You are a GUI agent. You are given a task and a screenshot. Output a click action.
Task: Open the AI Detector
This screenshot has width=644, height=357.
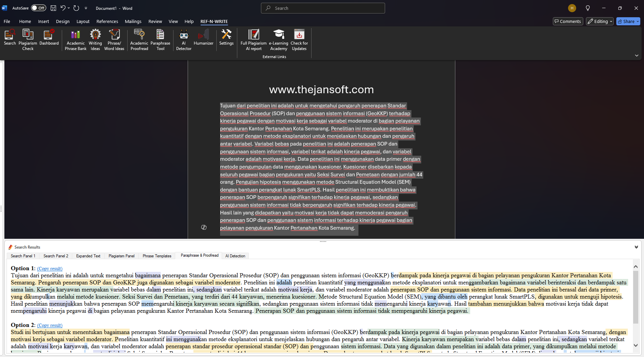click(x=184, y=40)
